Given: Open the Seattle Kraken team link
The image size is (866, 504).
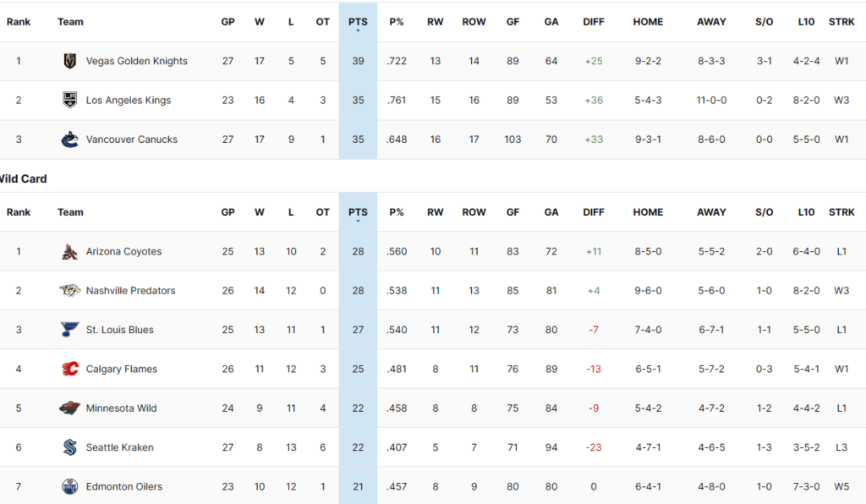Looking at the screenshot, I should [x=119, y=447].
